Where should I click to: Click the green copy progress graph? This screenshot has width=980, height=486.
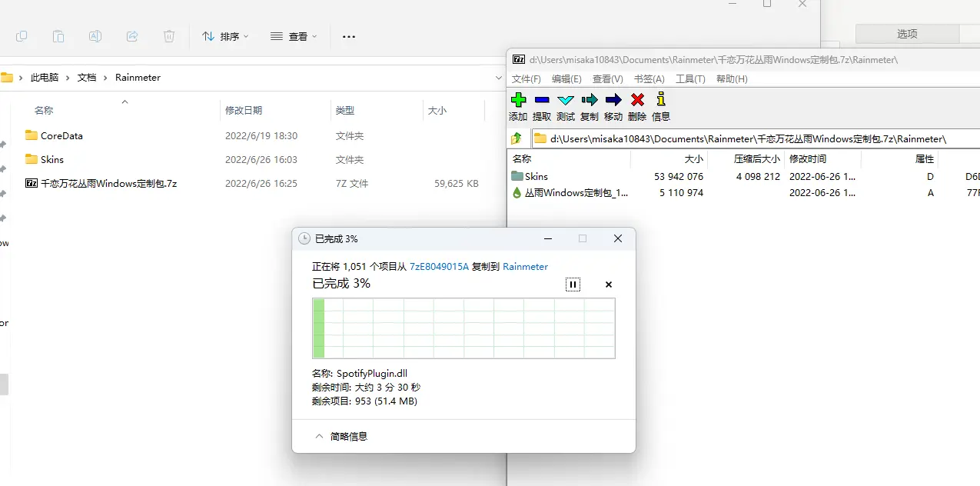point(463,328)
